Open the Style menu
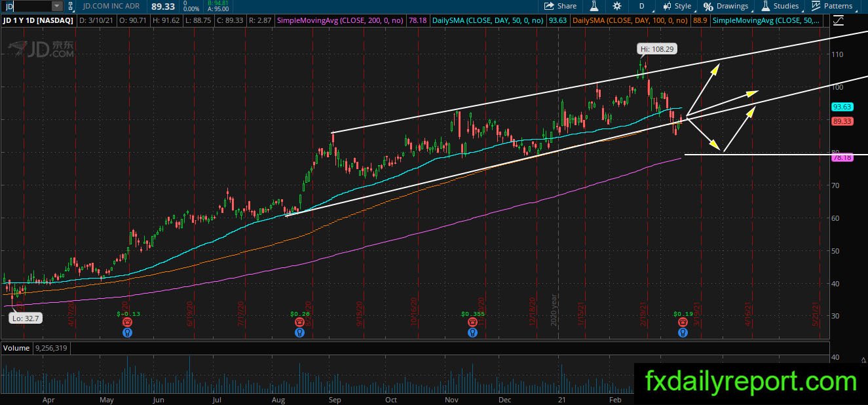This screenshot has width=868, height=405. pyautogui.click(x=677, y=6)
